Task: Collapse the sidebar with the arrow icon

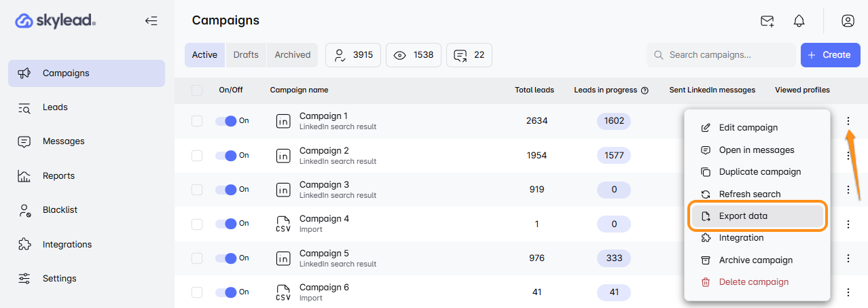Action: pos(151,21)
